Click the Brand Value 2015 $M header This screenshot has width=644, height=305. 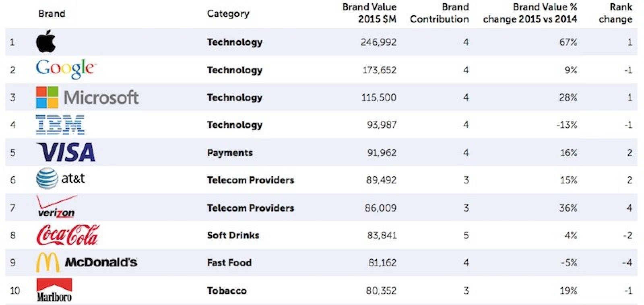pos(369,13)
